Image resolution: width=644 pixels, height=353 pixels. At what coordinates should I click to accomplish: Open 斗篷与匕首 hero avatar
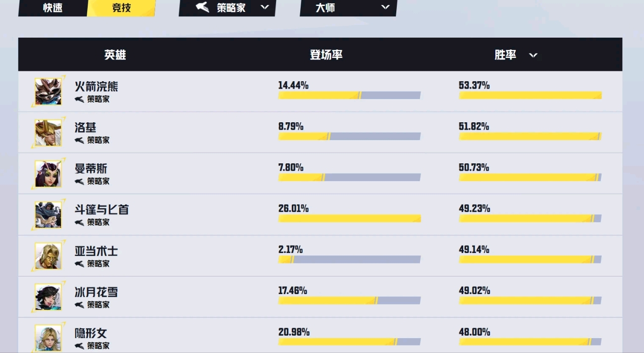pyautogui.click(x=48, y=214)
